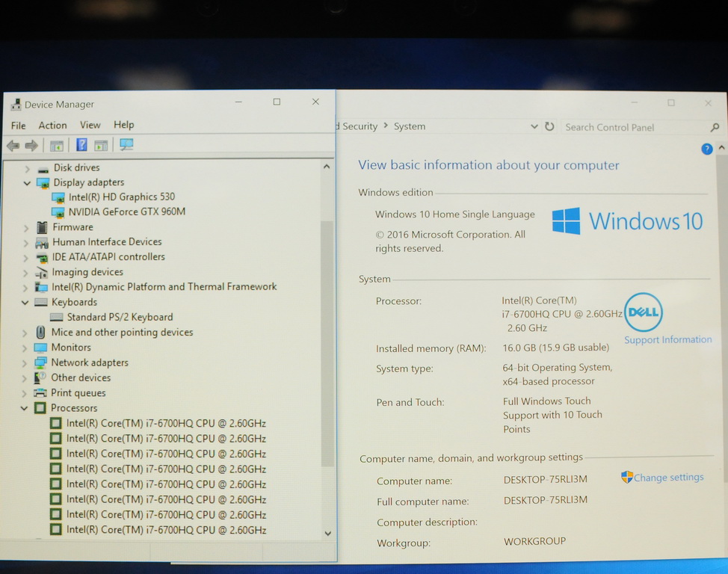This screenshot has width=728, height=574.
Task: Open the Action menu in Device Manager
Action: click(x=52, y=125)
